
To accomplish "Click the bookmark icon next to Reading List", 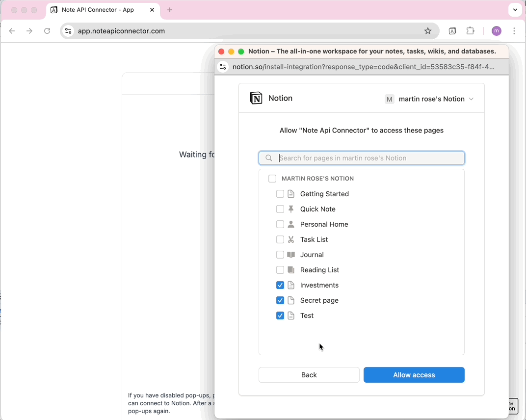I will pos(291,270).
